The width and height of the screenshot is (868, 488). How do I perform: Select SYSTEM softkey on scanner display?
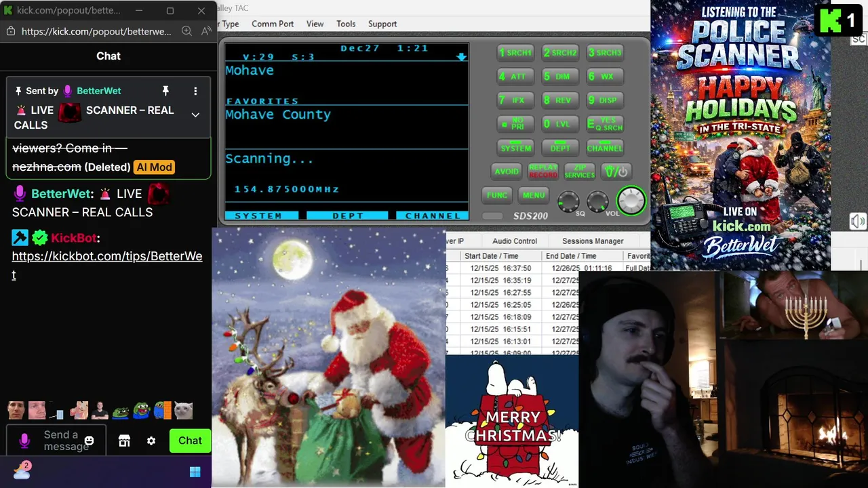pos(261,216)
